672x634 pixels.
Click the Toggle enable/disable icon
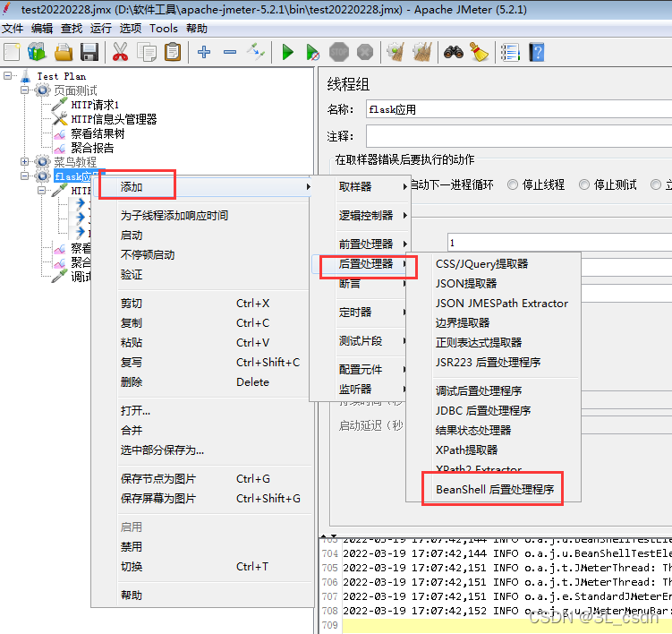(256, 51)
